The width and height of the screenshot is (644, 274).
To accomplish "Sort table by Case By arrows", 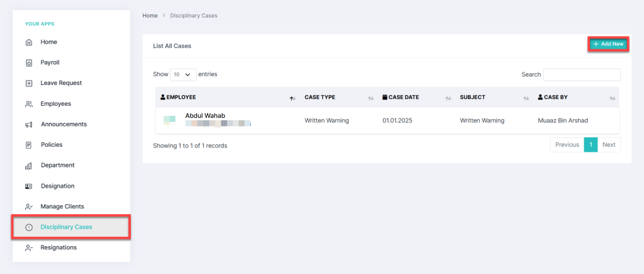I will coord(613,98).
